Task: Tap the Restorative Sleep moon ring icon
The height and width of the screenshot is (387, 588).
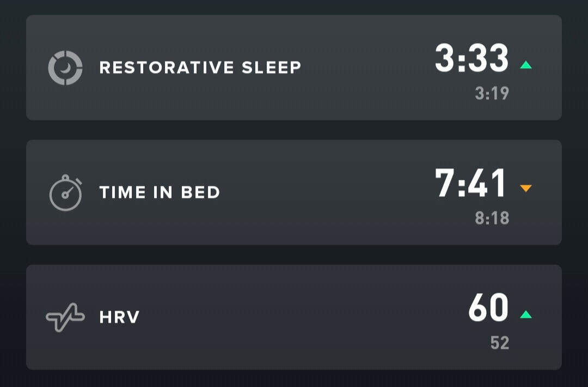Action: pyautogui.click(x=65, y=68)
